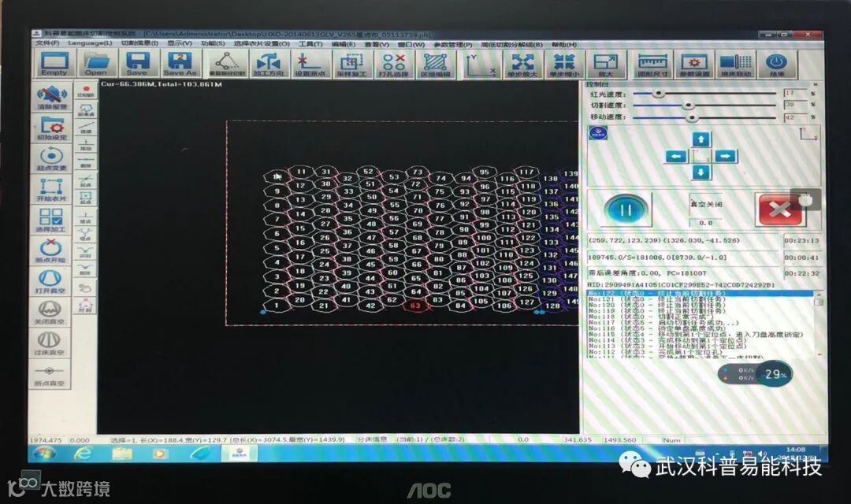Viewport: 851px width, 504px height.
Task: Click 清除报警 clear alarm icon
Action: 51,98
